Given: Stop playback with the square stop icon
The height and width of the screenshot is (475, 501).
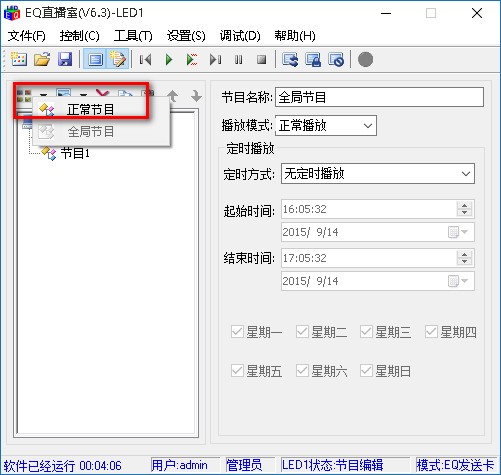Looking at the screenshot, I should 262,60.
